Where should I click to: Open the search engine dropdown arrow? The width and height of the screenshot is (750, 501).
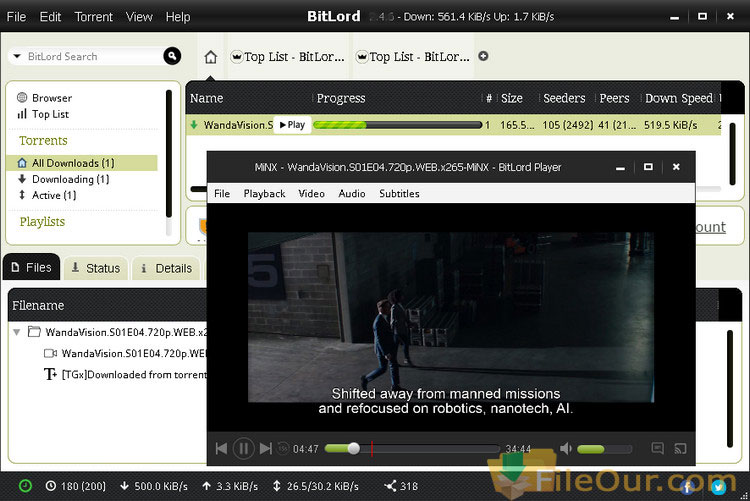tap(17, 56)
